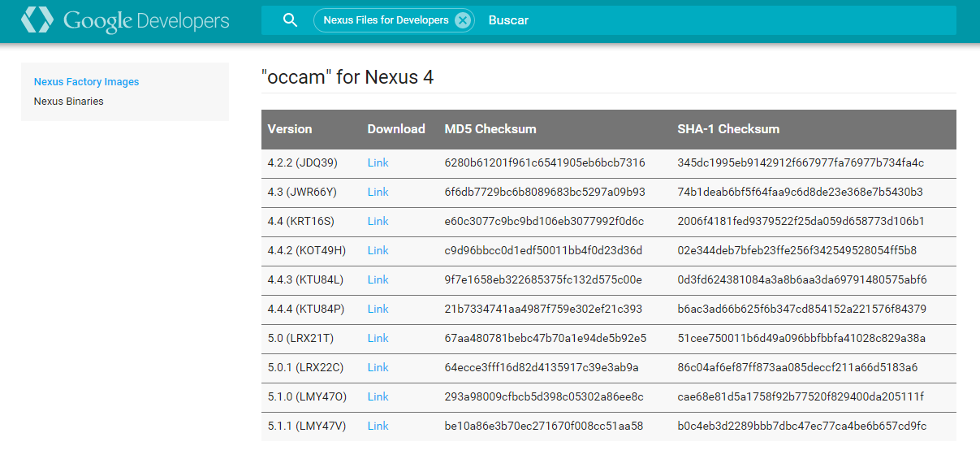This screenshot has height=459, width=980.
Task: Download the 4.4 (KRT16S) image link
Action: [x=378, y=221]
